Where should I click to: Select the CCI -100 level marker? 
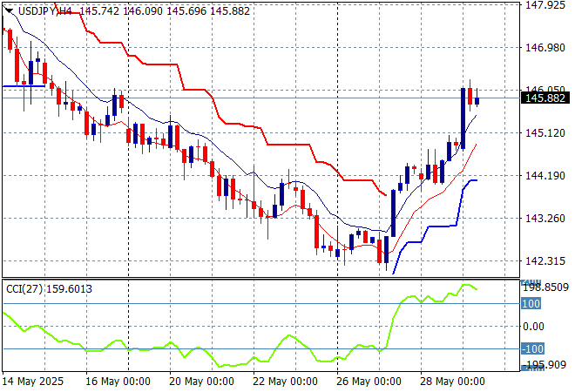click(x=531, y=349)
